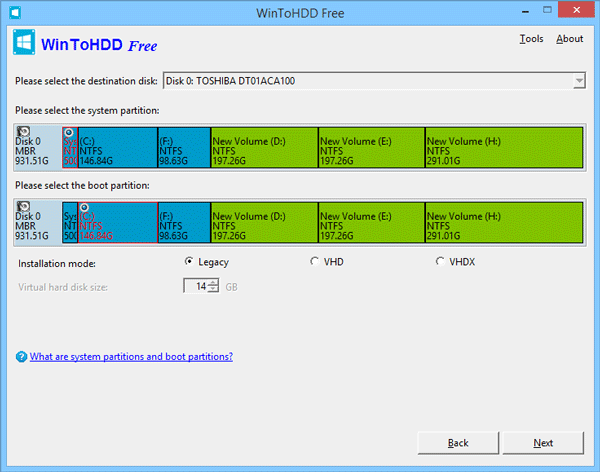600x472 pixels.
Task: Maximize the WinToHDD window
Action: [x=547, y=10]
